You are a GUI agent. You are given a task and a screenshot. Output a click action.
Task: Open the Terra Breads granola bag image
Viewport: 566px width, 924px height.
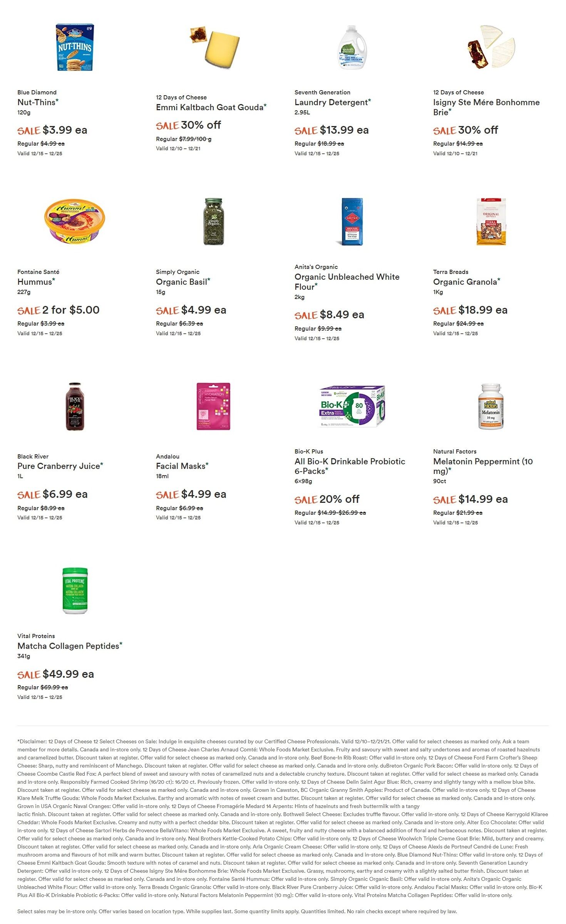491,222
